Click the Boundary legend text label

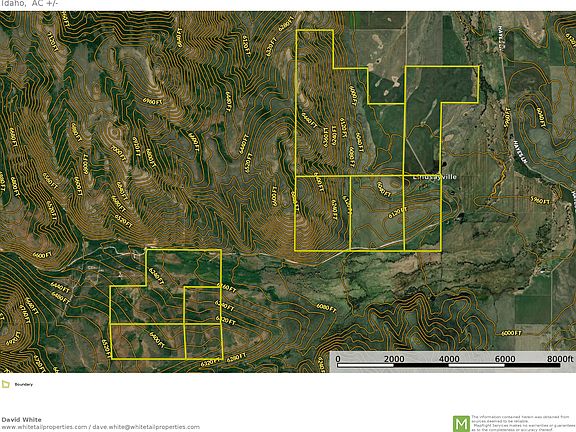pyautogui.click(x=24, y=385)
